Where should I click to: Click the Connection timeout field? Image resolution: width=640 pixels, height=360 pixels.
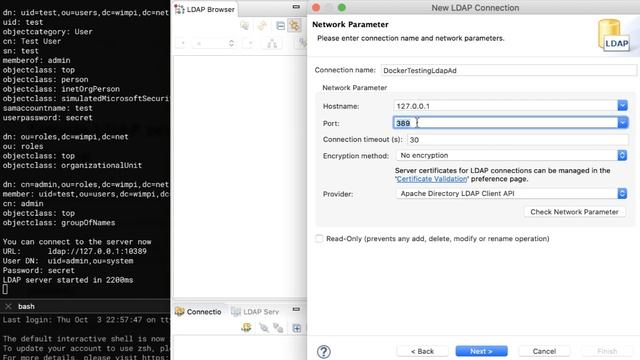[517, 140]
